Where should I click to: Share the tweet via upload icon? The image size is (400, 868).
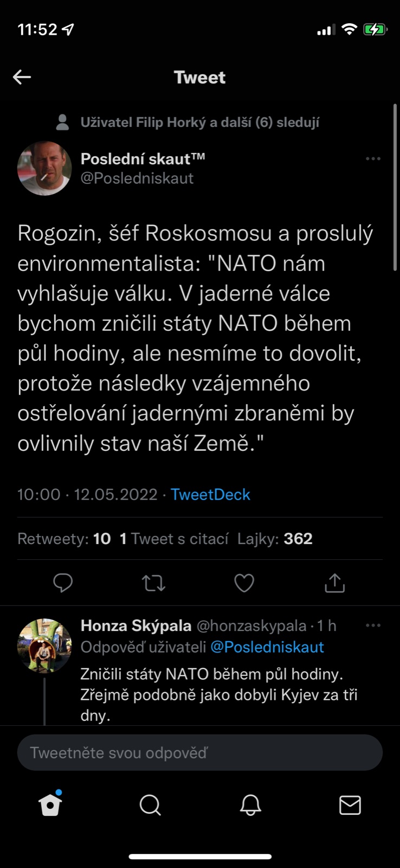(x=334, y=583)
